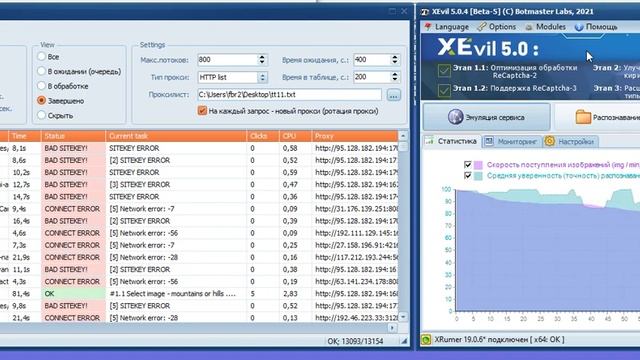Select the В обработке radio button
Viewport: 640px width, 360px height.
(41, 86)
